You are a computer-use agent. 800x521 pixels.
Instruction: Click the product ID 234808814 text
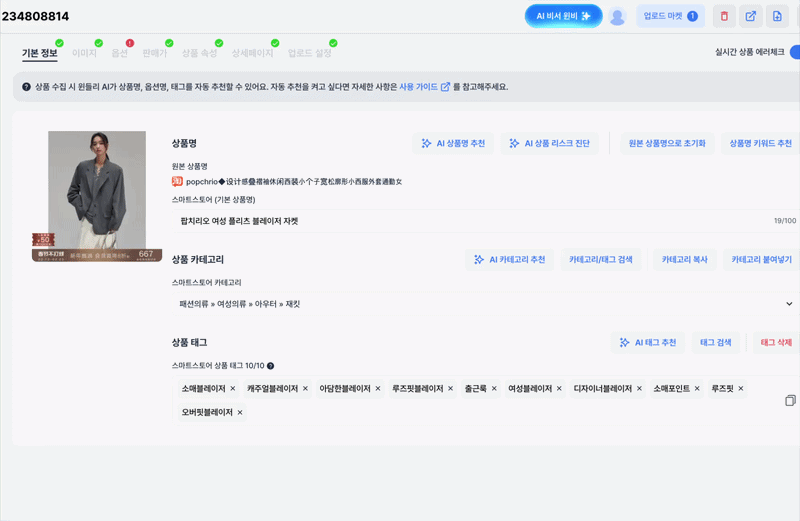[x=35, y=16]
